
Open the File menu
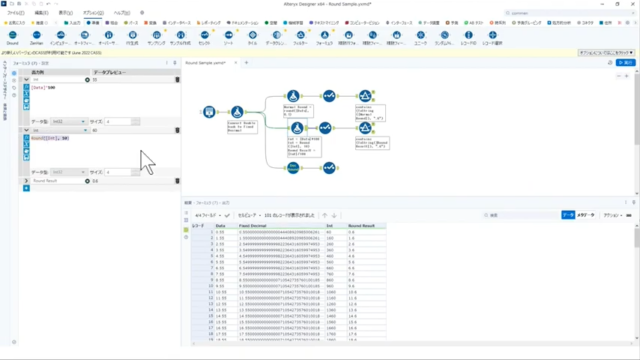[16, 13]
